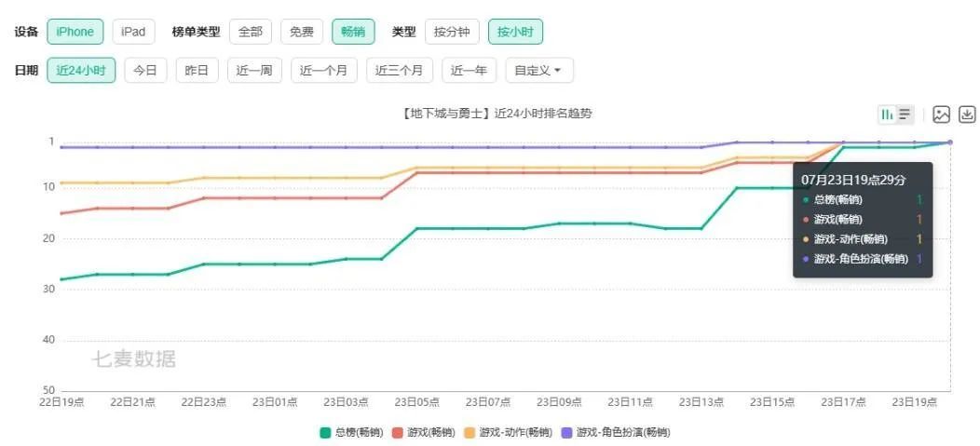This screenshot has width=980, height=446.
Task: Save chart as image icon
Action: [x=942, y=115]
